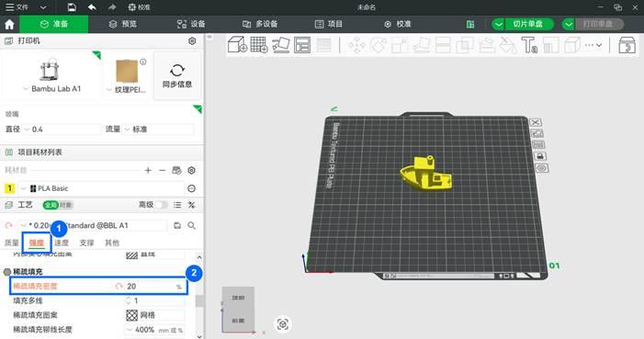Image resolution: width=644 pixels, height=339 pixels.
Task: Open the 稀疏填充锚线长度 400% dropdown
Action: [x=154, y=330]
